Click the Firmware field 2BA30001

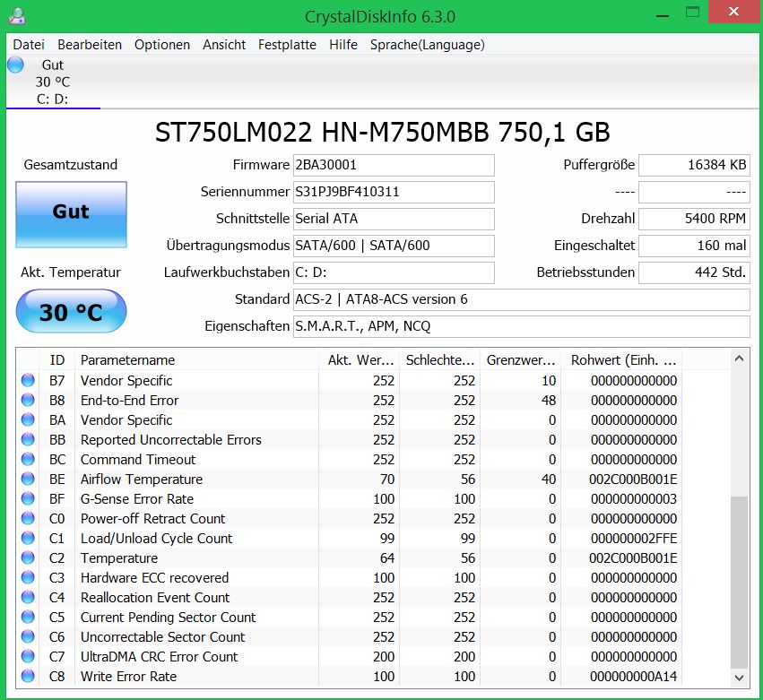(394, 165)
